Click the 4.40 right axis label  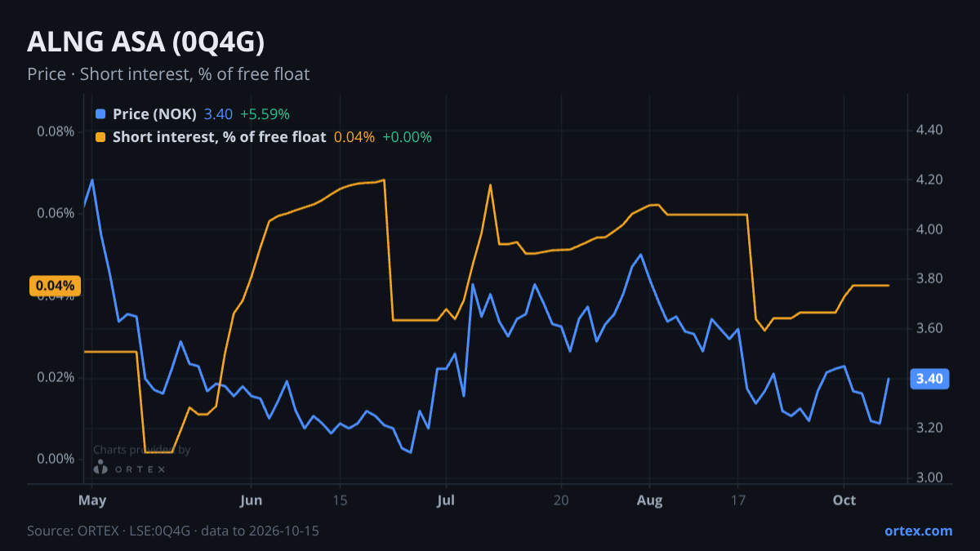tap(930, 131)
